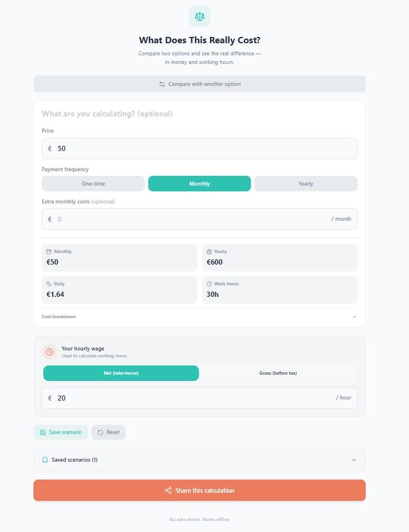Click the Save scenario button
The image size is (409, 532).
click(x=61, y=432)
